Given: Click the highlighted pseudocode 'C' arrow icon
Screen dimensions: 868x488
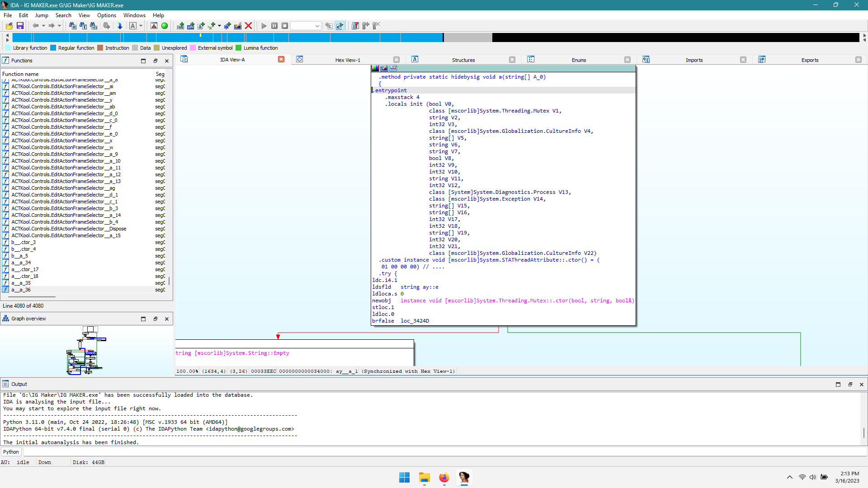Looking at the screenshot, I should [x=340, y=26].
